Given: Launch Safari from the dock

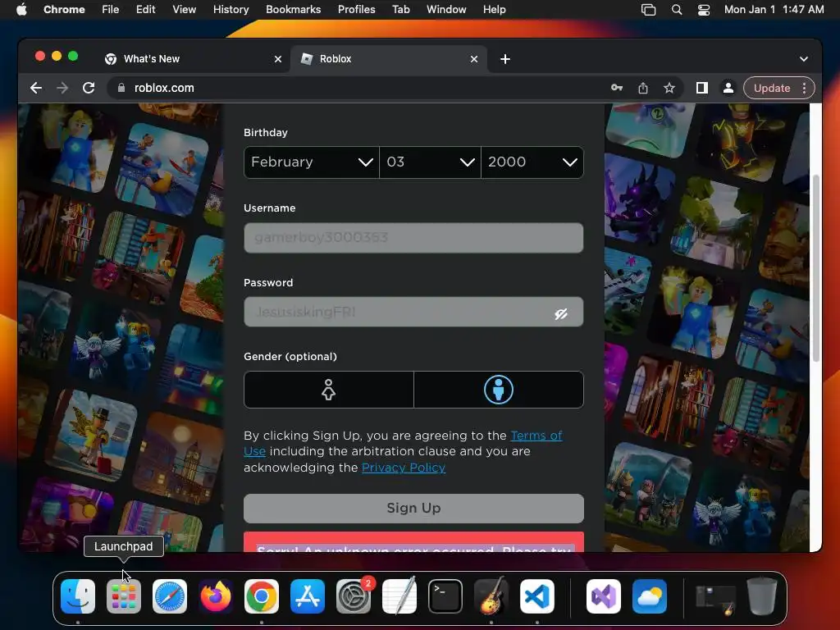Looking at the screenshot, I should [170, 596].
